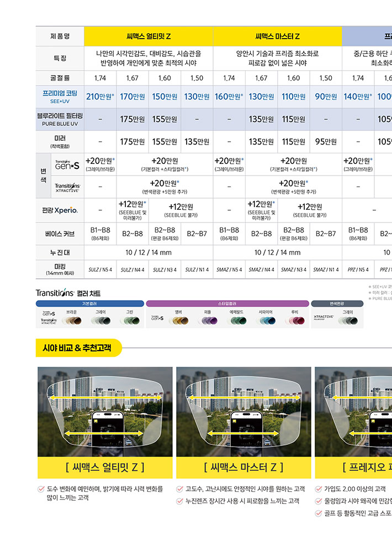
Task: Open the 씨맥스 마스터 Z vision comparison image
Action: pos(243,412)
